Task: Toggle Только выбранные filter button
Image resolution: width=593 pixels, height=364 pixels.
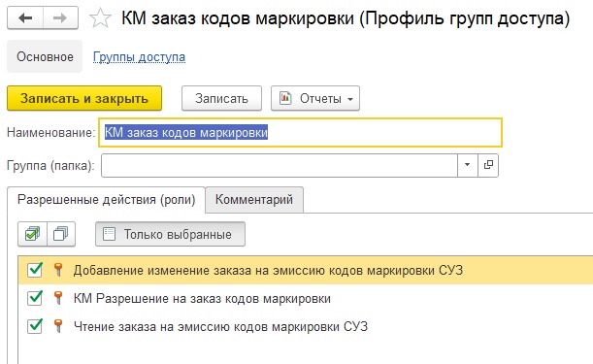Action: point(170,234)
